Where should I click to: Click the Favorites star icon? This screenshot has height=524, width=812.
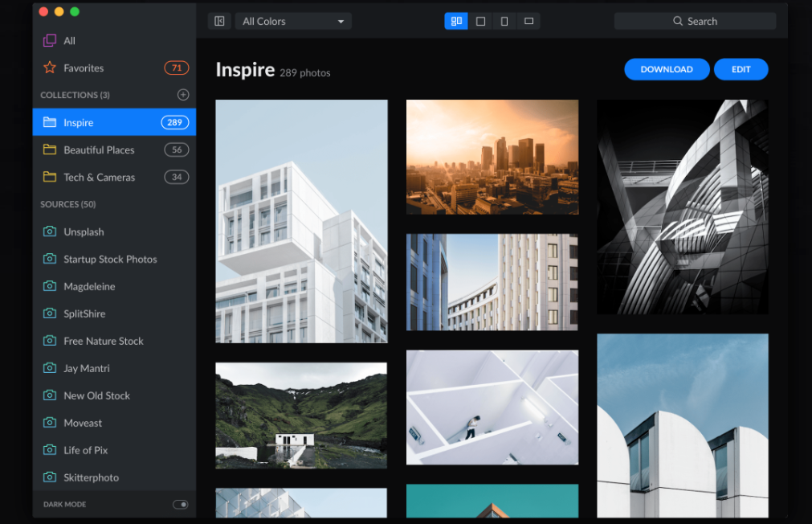click(50, 68)
